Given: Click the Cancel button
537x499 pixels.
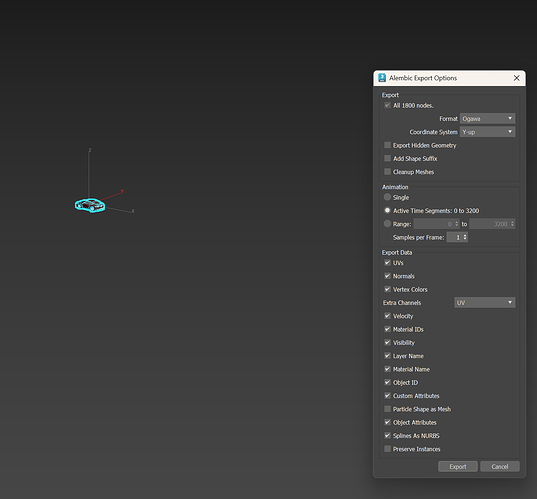Looking at the screenshot, I should pos(500,466).
